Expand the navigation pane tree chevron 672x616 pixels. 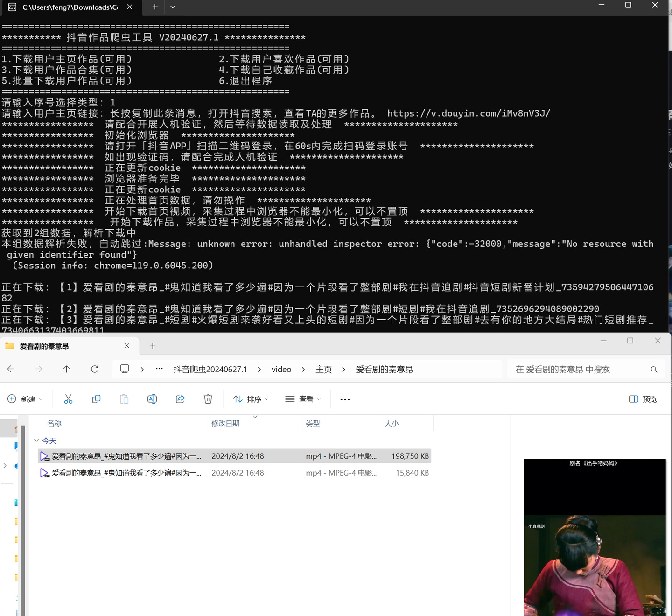[x=5, y=465]
